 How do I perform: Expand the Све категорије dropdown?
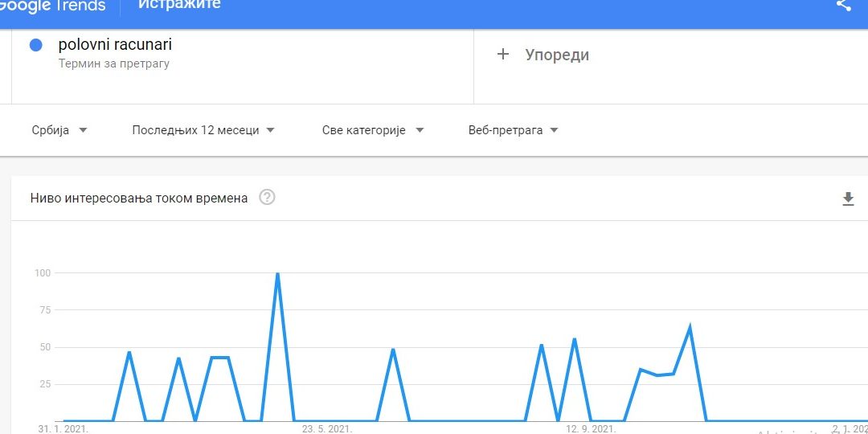pos(372,130)
